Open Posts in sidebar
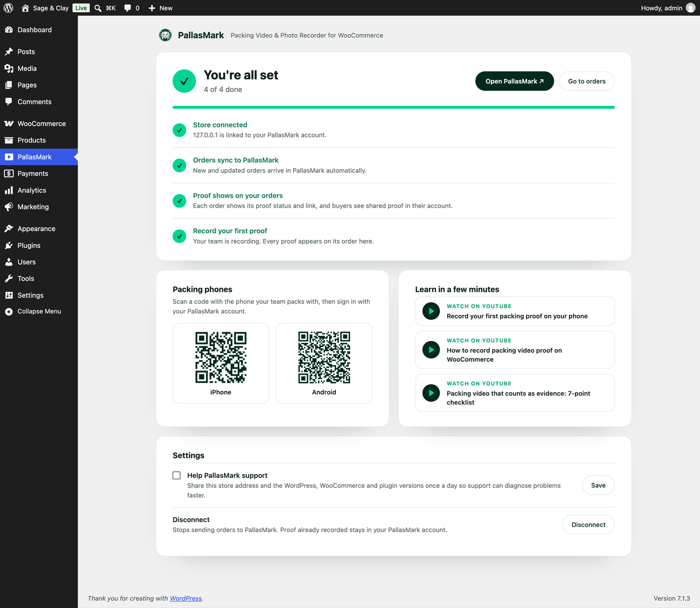The width and height of the screenshot is (700, 608). (x=39, y=52)
